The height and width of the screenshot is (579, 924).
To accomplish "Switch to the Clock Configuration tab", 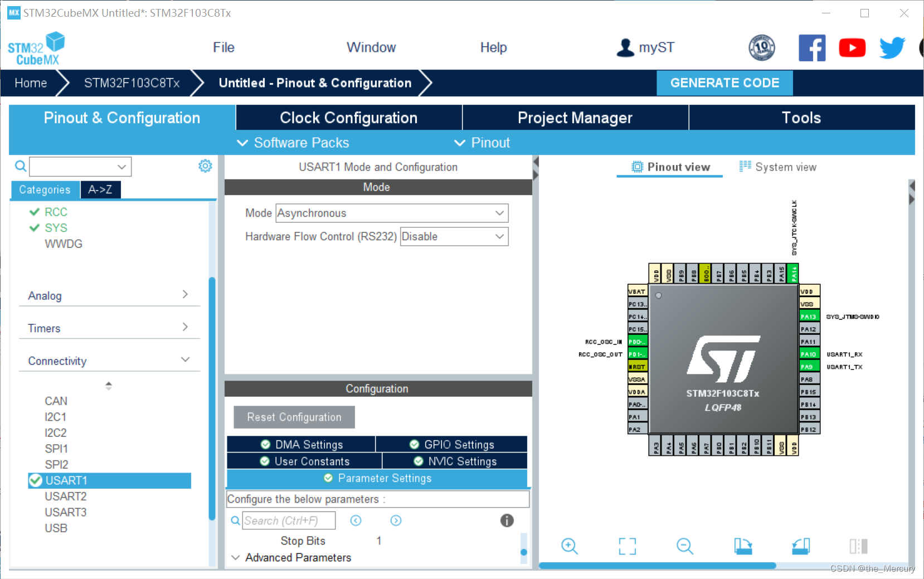I will 348,118.
